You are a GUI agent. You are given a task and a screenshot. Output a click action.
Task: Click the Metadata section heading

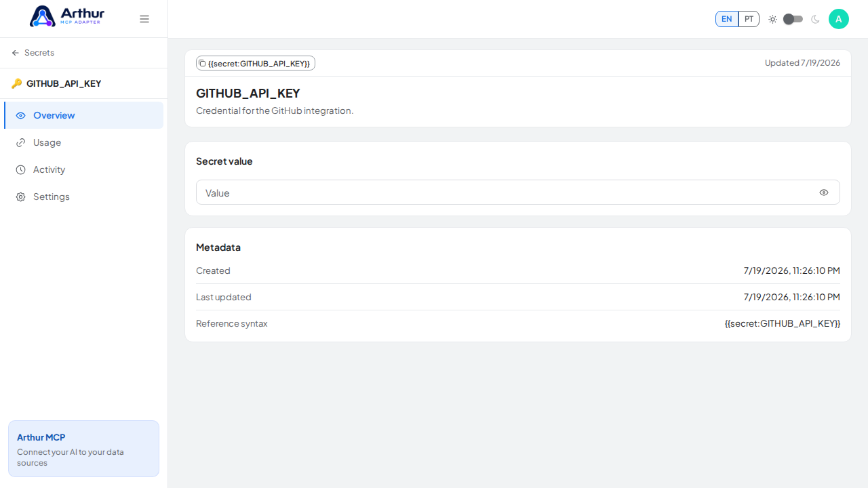[x=218, y=247]
